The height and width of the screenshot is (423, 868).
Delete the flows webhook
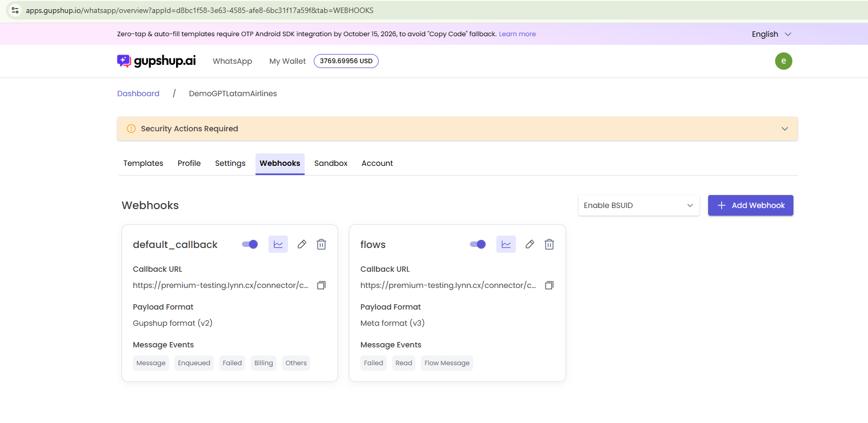tap(549, 244)
